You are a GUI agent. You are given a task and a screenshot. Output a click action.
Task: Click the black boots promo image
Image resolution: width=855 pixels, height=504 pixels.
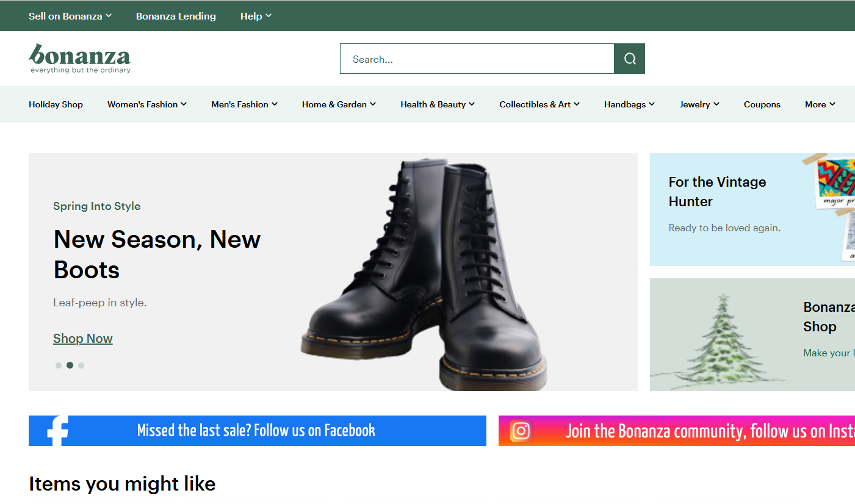(x=424, y=275)
